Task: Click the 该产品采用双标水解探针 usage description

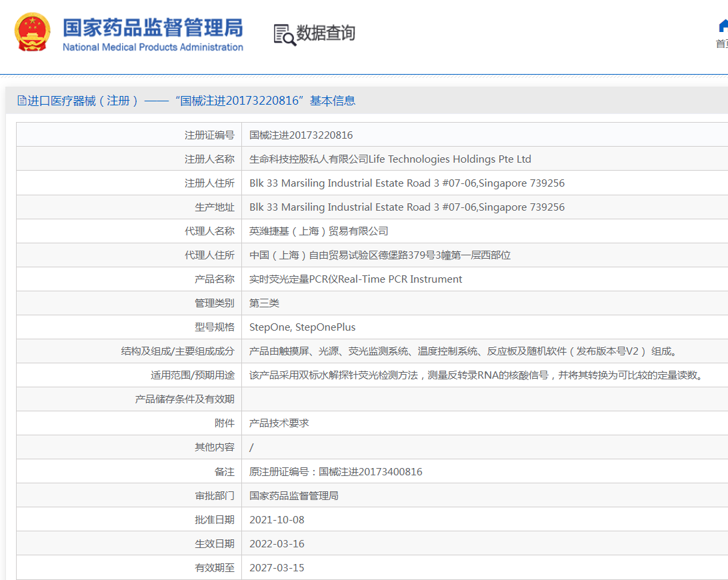Action: (x=477, y=375)
